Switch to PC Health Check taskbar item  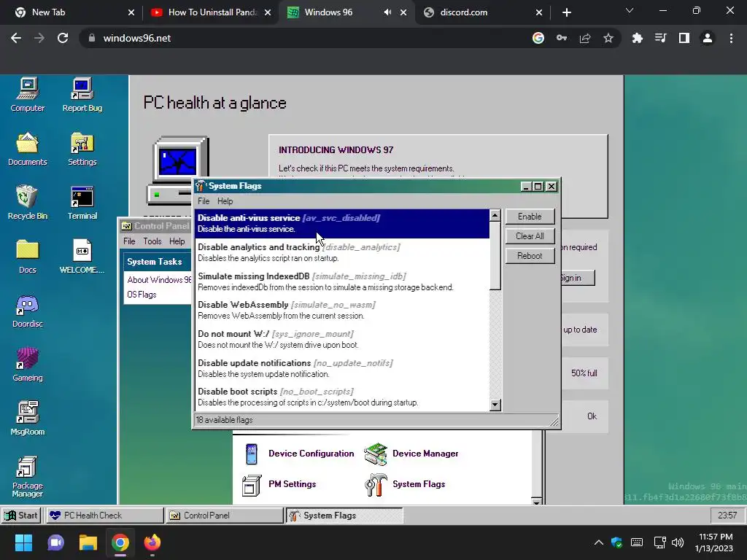(105, 516)
